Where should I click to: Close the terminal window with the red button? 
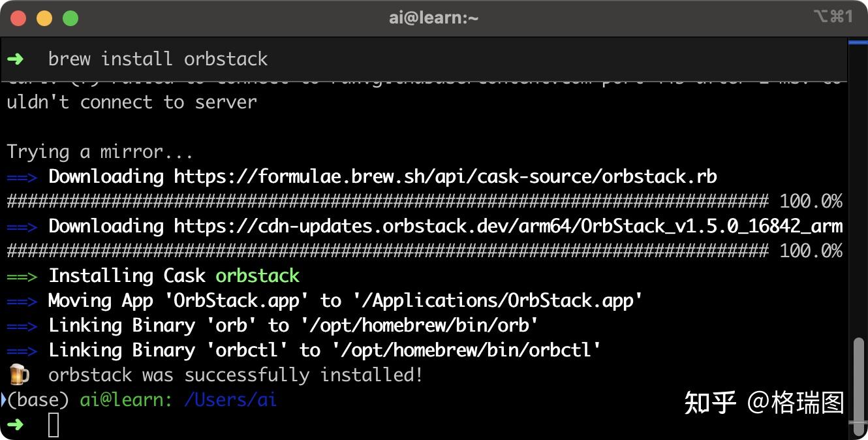[x=18, y=18]
